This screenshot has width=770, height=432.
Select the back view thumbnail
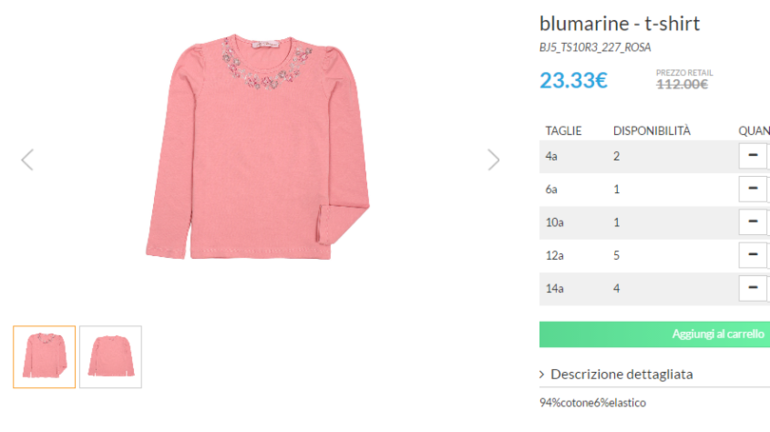(110, 356)
